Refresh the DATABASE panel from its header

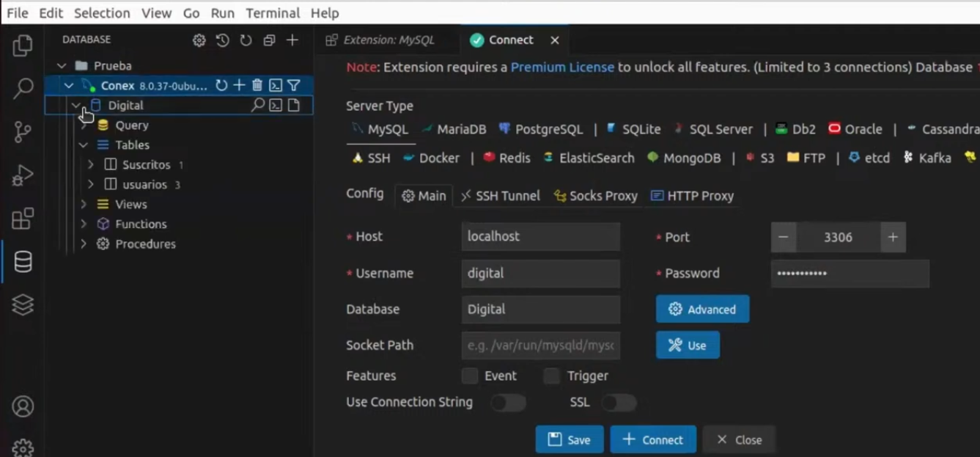point(246,40)
